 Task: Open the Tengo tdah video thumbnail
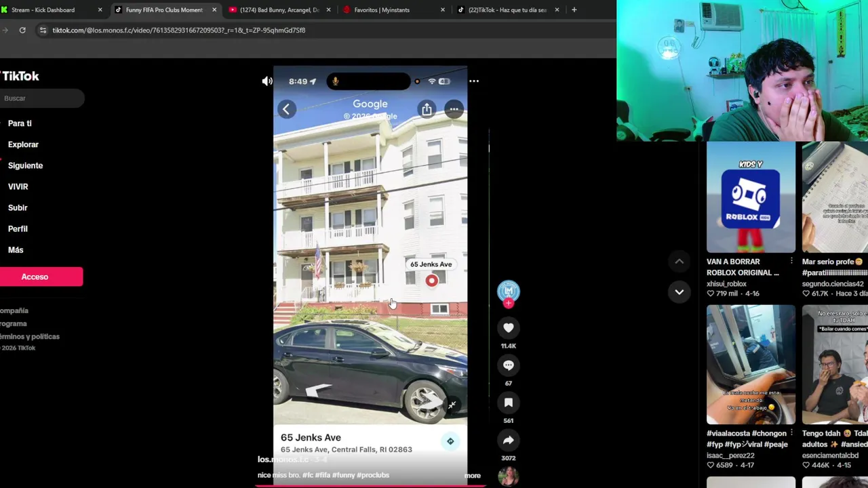click(835, 365)
